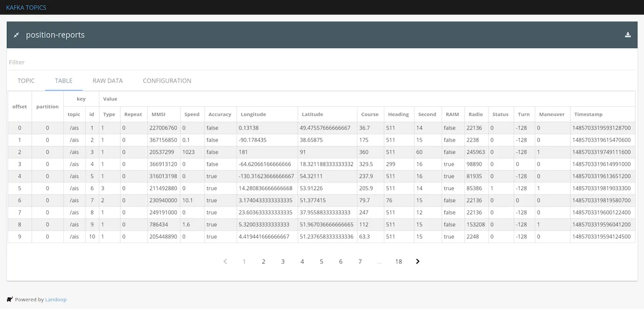Select MMSI cell 316013198
This screenshot has width=644, height=309.
(x=163, y=176)
